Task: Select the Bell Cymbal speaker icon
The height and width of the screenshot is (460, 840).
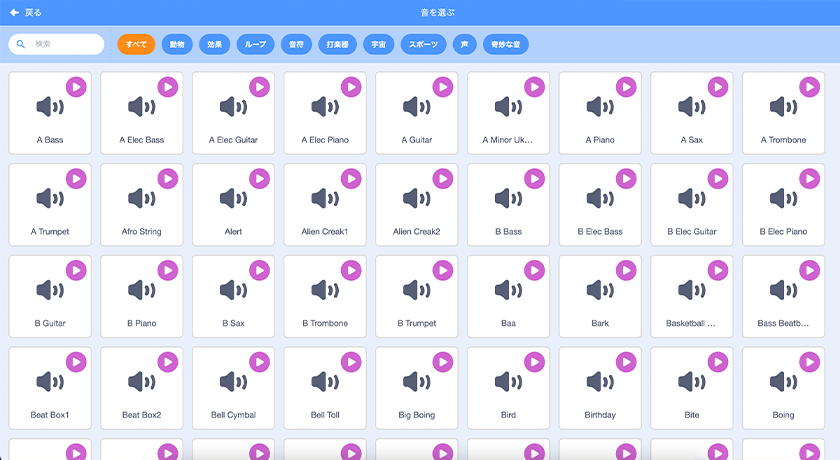Action: pos(233,382)
